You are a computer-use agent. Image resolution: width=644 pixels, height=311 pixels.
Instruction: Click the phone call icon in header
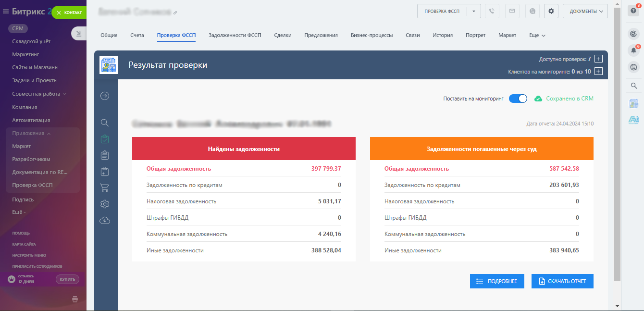[x=492, y=11]
